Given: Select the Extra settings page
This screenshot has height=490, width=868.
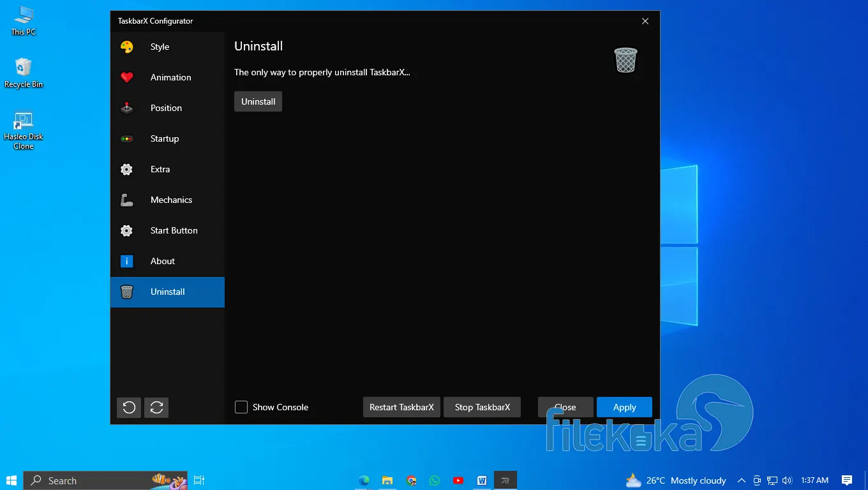Looking at the screenshot, I should click(167, 169).
